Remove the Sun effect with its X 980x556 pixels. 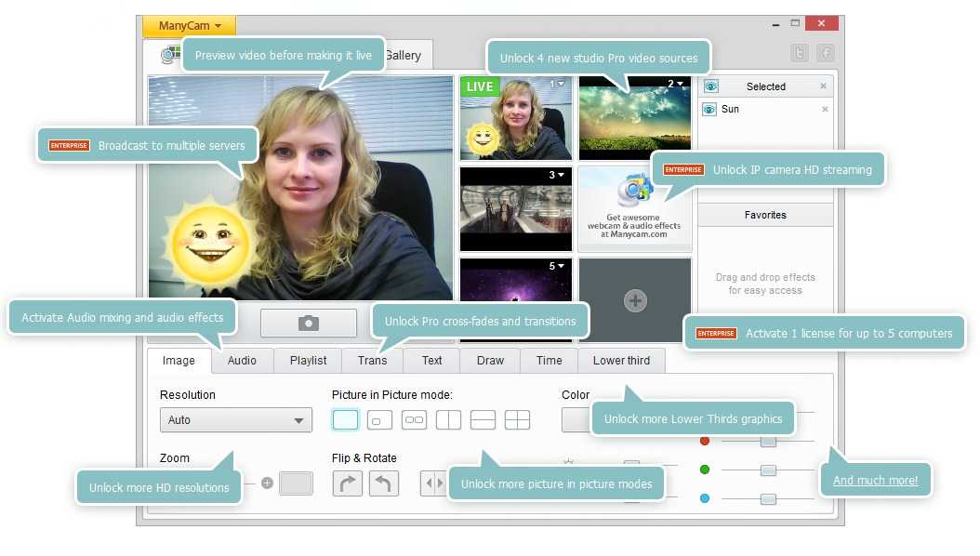point(825,109)
